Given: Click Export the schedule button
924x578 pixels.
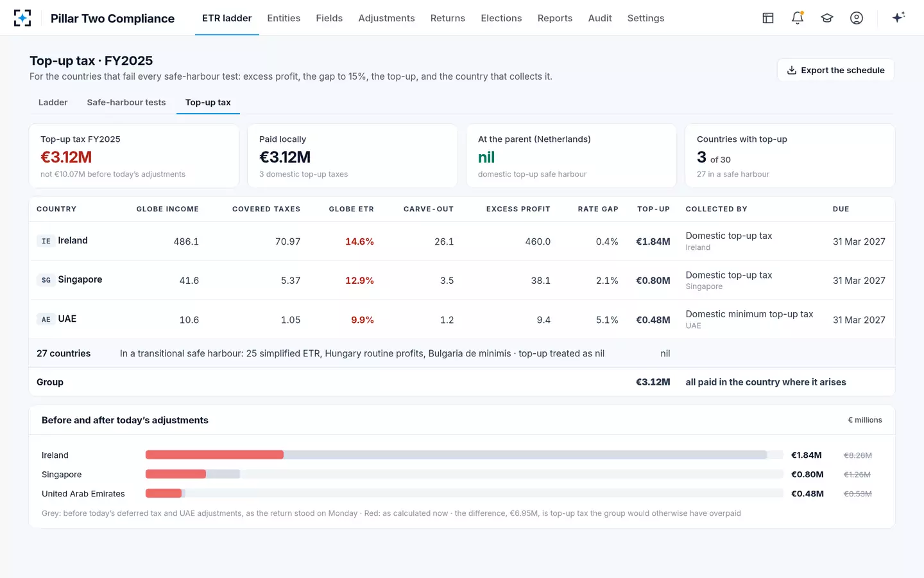Looking at the screenshot, I should (x=835, y=70).
